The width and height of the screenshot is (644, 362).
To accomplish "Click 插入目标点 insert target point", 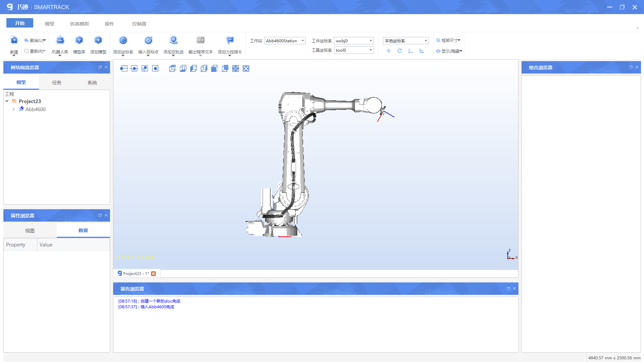I will pyautogui.click(x=148, y=40).
